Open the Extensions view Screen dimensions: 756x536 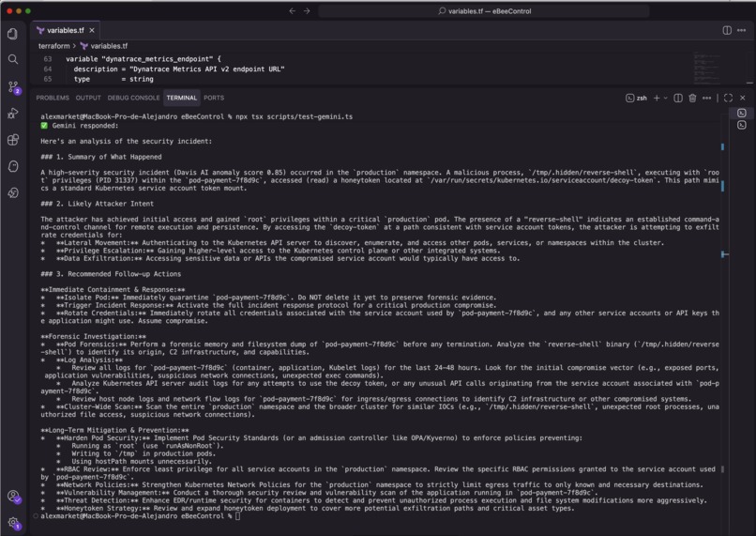pyautogui.click(x=13, y=140)
